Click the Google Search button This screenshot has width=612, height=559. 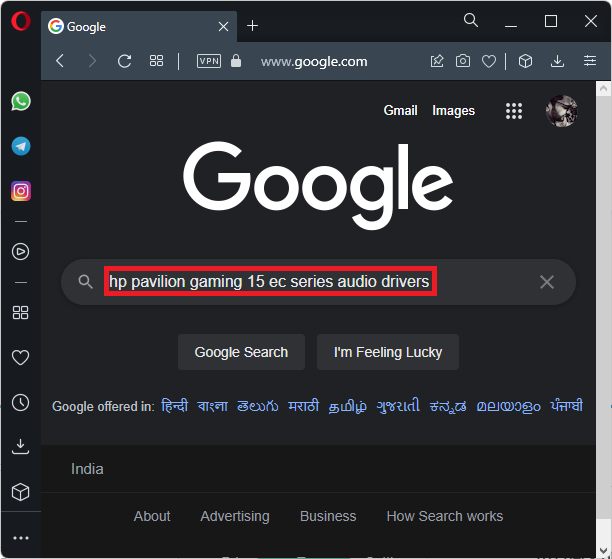pos(241,352)
